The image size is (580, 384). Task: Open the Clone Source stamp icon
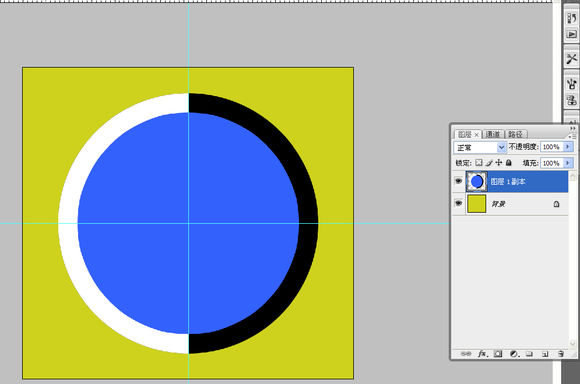point(571,100)
